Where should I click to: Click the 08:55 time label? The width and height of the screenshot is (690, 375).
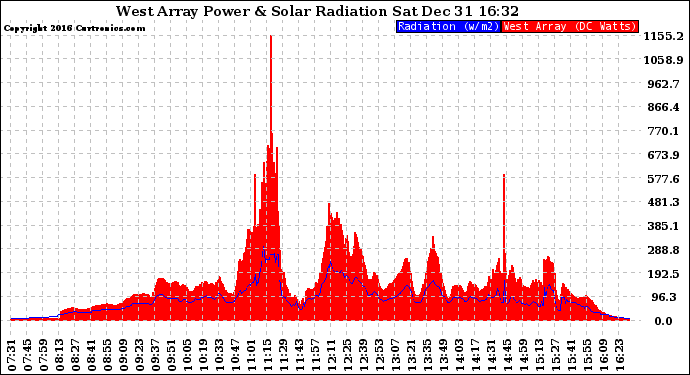108,355
